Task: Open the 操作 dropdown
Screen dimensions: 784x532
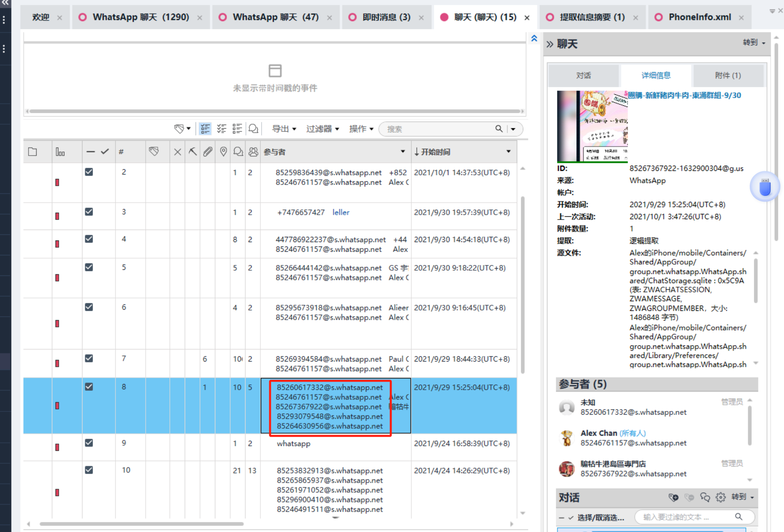Action: tap(361, 129)
